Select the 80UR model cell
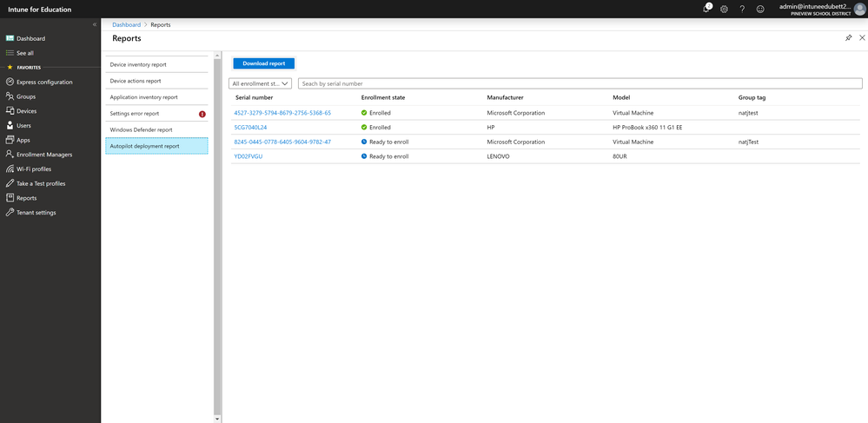The width and height of the screenshot is (868, 423). (x=620, y=156)
